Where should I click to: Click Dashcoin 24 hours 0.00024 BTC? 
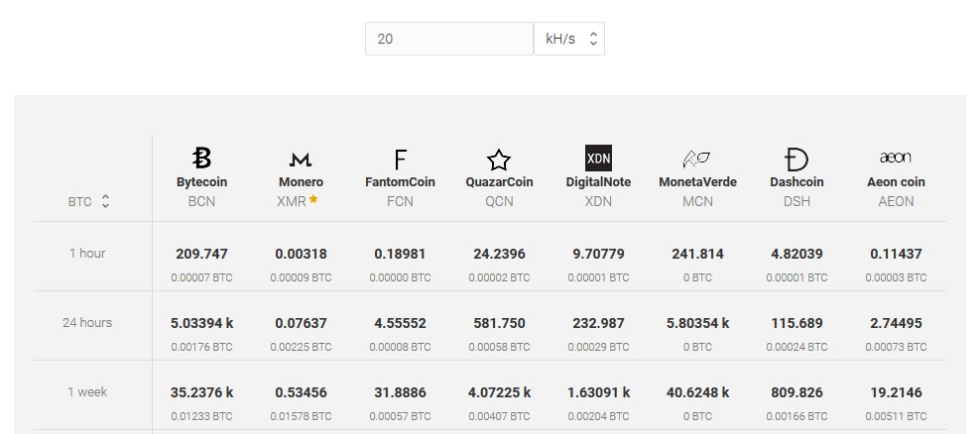click(796, 347)
